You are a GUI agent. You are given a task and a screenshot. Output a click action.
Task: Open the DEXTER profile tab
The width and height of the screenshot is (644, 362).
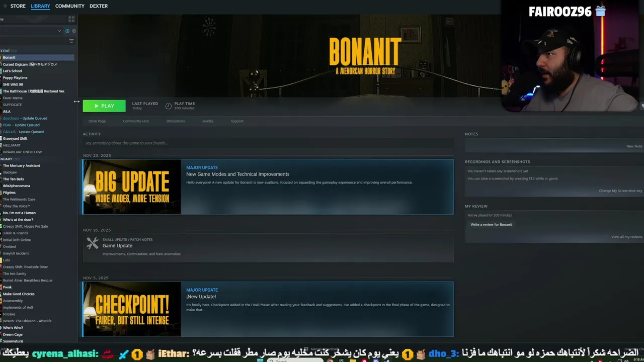(99, 6)
